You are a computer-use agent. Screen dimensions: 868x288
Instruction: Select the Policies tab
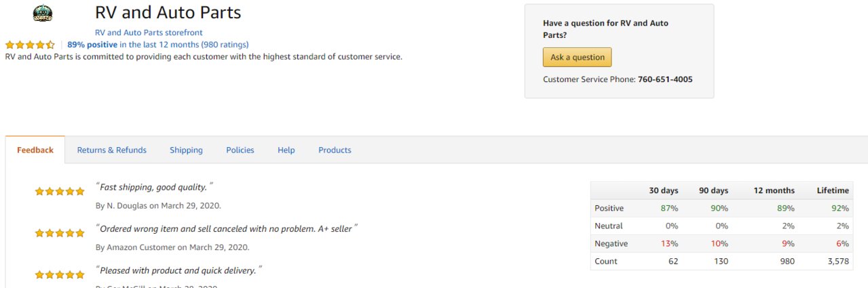[240, 150]
